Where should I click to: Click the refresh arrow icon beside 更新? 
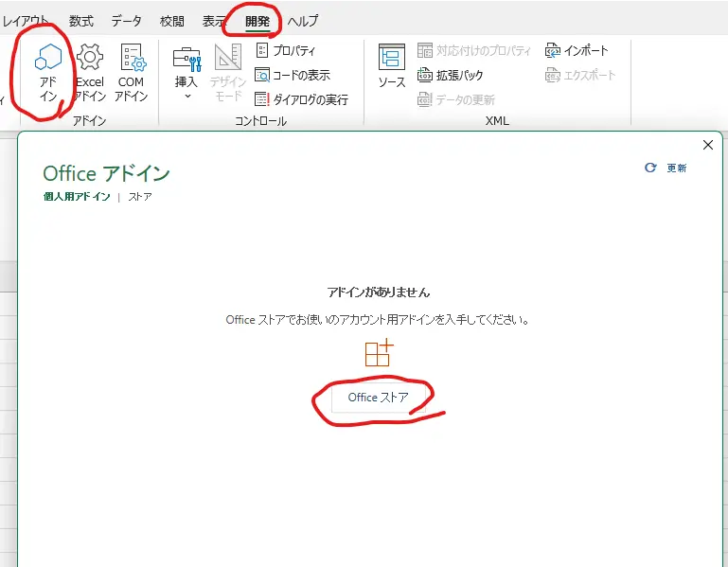[x=650, y=168]
